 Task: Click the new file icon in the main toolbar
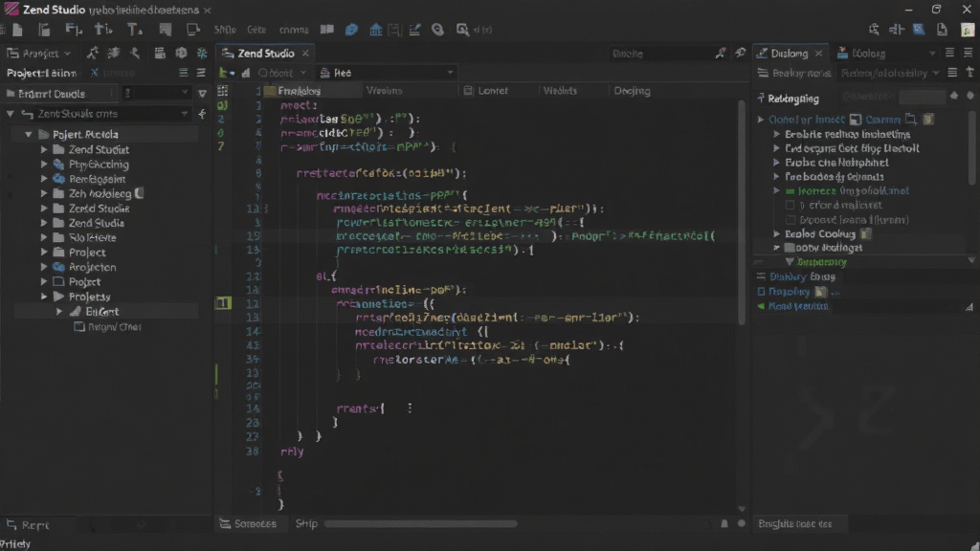point(17,30)
